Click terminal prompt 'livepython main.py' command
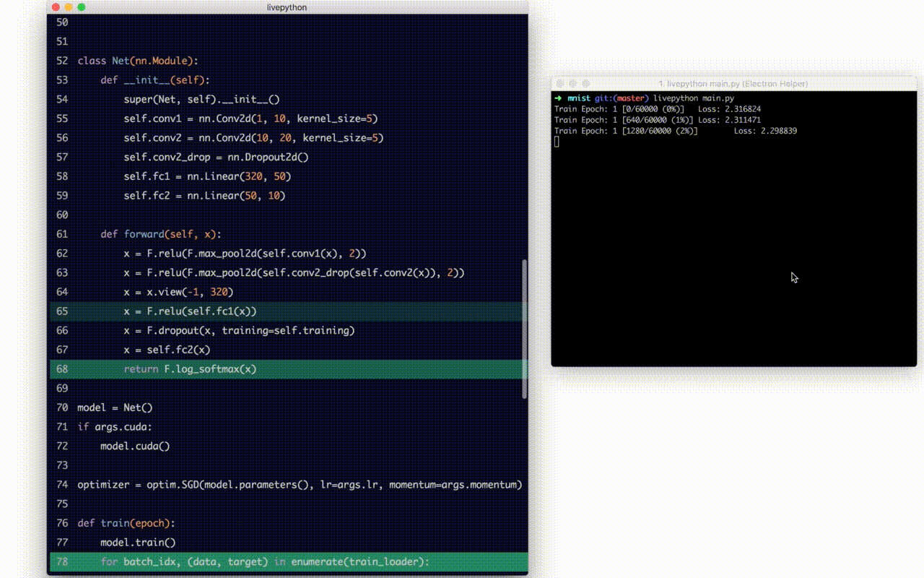 [x=693, y=98]
